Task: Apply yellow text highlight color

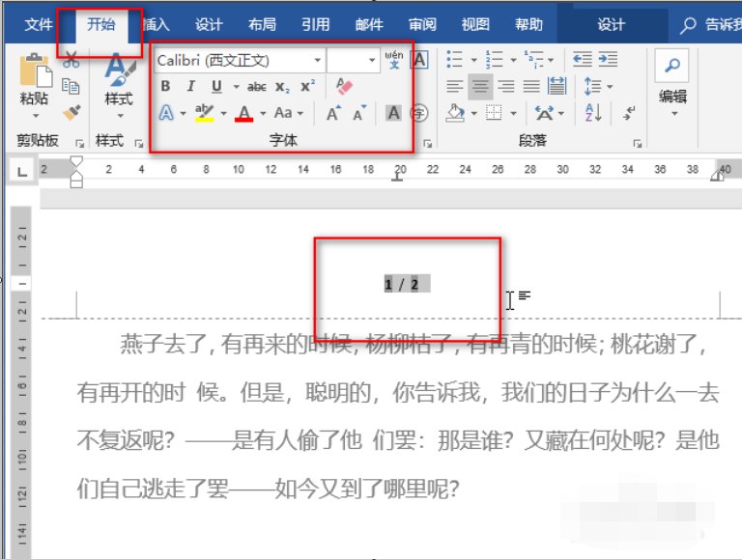Action: (x=205, y=113)
